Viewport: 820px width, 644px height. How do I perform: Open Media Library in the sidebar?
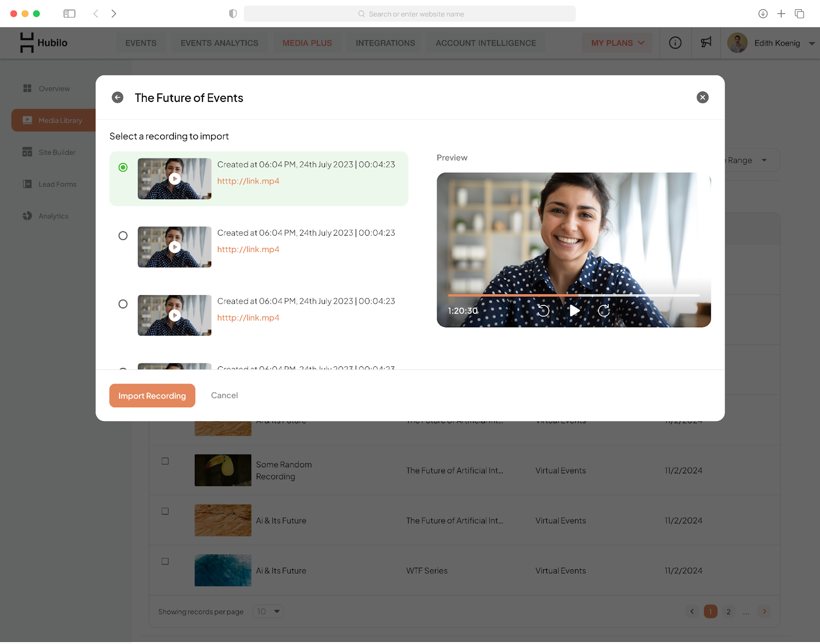click(x=54, y=120)
